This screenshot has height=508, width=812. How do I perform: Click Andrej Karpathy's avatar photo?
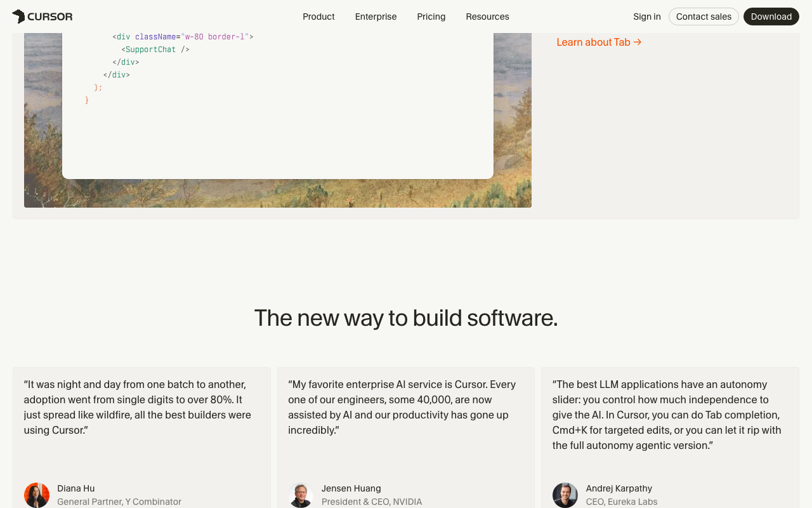click(565, 495)
